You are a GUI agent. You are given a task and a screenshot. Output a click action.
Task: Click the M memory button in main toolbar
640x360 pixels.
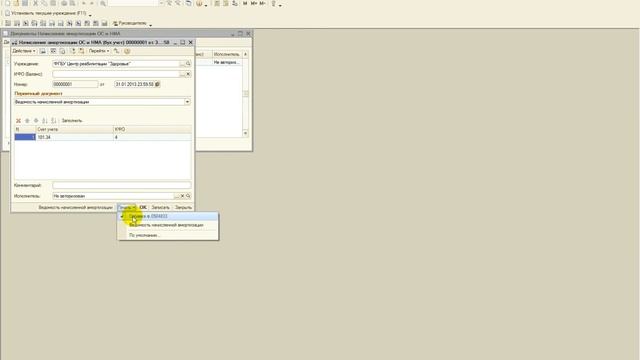click(245, 3)
